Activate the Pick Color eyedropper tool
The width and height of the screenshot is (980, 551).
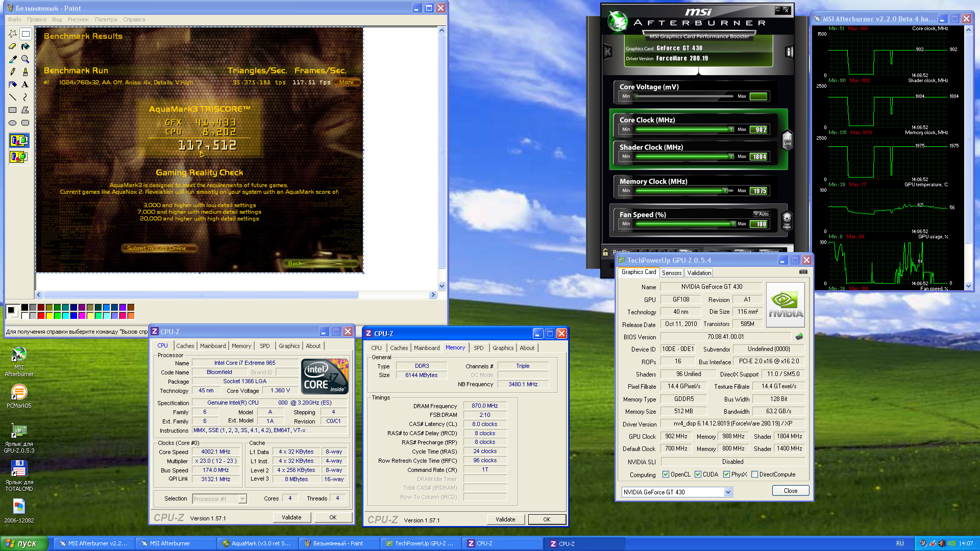[13, 59]
